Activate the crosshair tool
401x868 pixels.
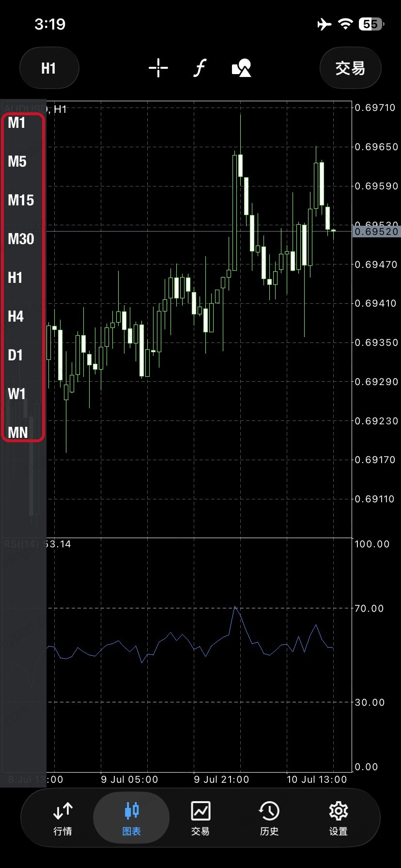[158, 68]
